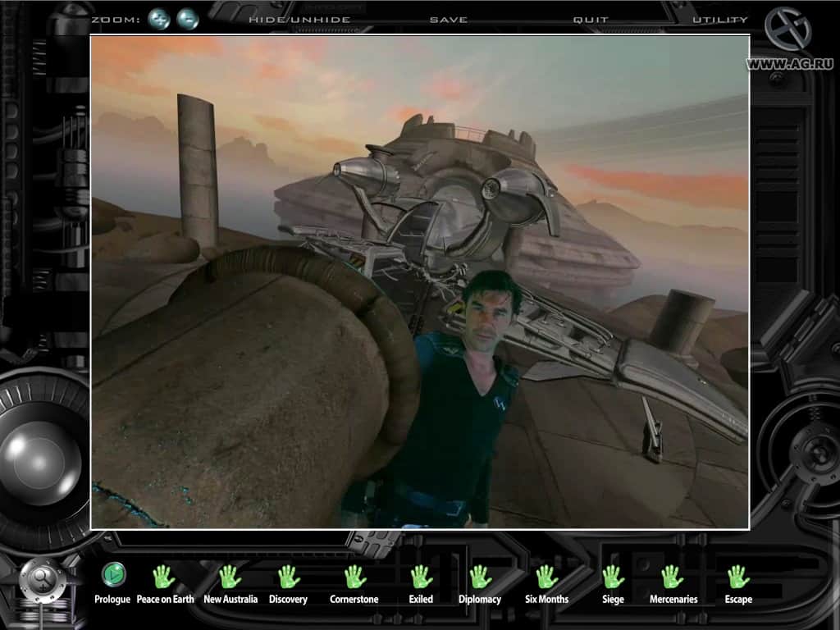Select the Prologue chapter label
Screen dimensions: 840x630
(x=112, y=600)
